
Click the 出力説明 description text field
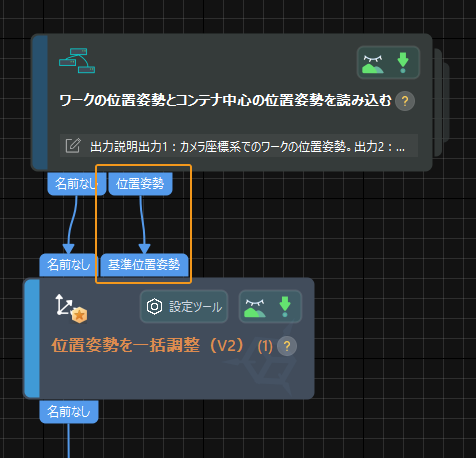click(239, 146)
